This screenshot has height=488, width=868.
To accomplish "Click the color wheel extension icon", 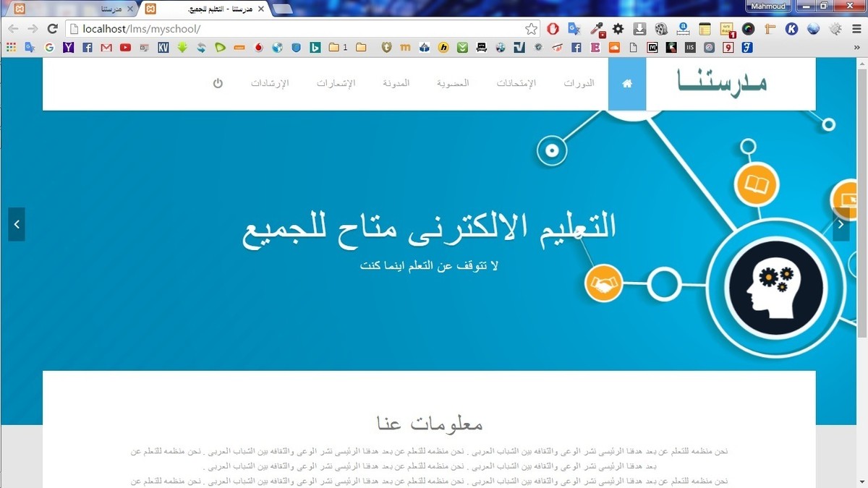I will point(748,29).
